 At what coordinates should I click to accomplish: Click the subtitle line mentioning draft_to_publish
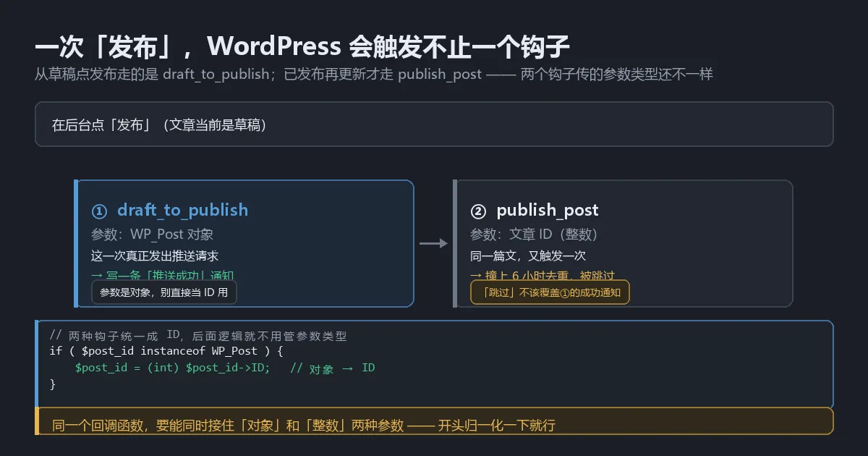(374, 75)
